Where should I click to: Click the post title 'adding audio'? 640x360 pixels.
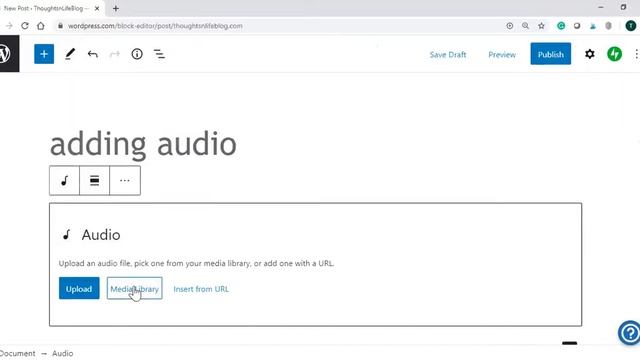coord(143,144)
